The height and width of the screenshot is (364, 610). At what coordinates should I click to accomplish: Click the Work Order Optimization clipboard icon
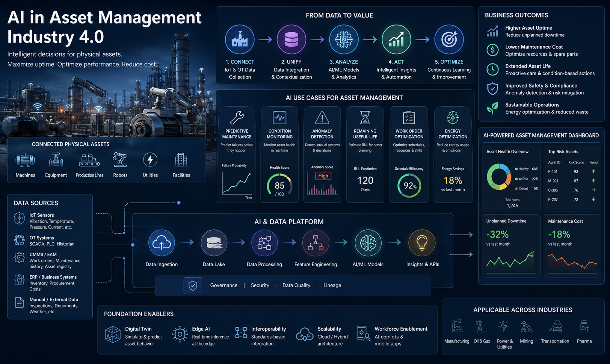tap(409, 118)
